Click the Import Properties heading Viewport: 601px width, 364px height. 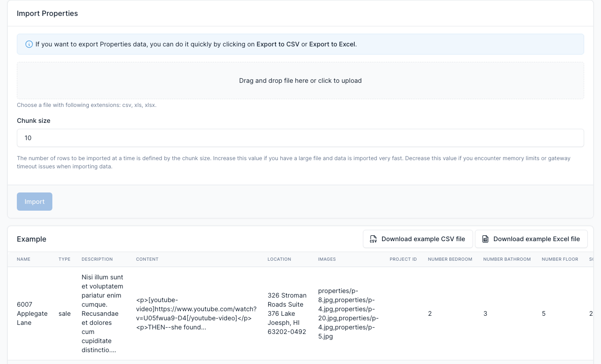pos(47,14)
